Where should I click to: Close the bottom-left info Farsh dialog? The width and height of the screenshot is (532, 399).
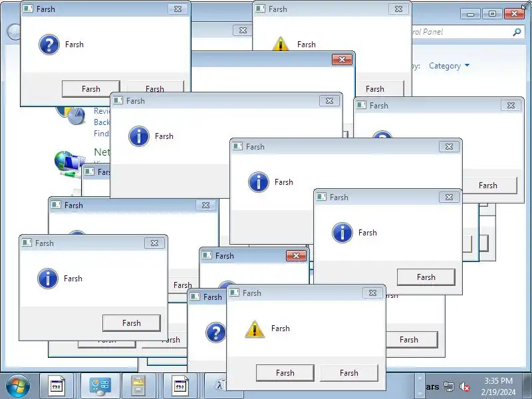coord(154,243)
